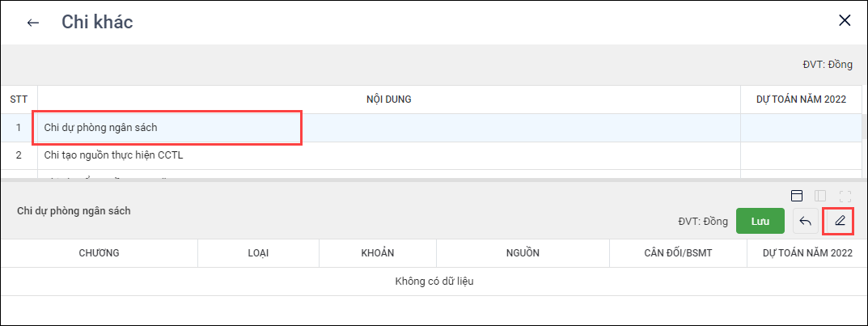Click the CÂN ĐỐI/BSMT column header

(678, 253)
